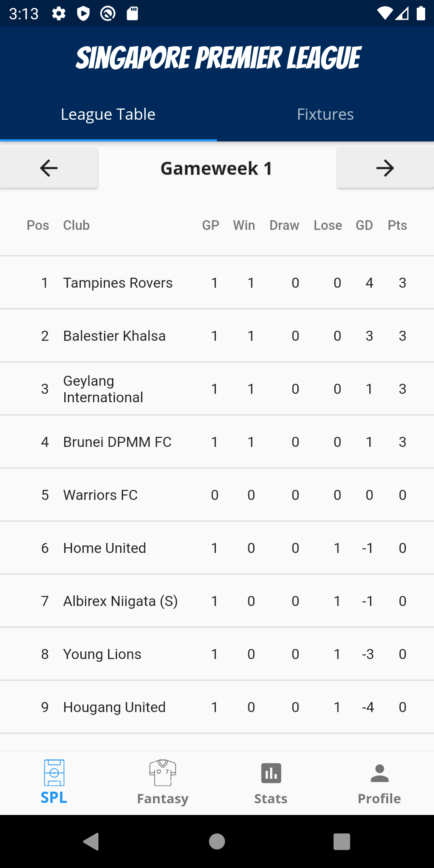Go to previous gameweek with left arrow
434x868 pixels.
(x=49, y=168)
